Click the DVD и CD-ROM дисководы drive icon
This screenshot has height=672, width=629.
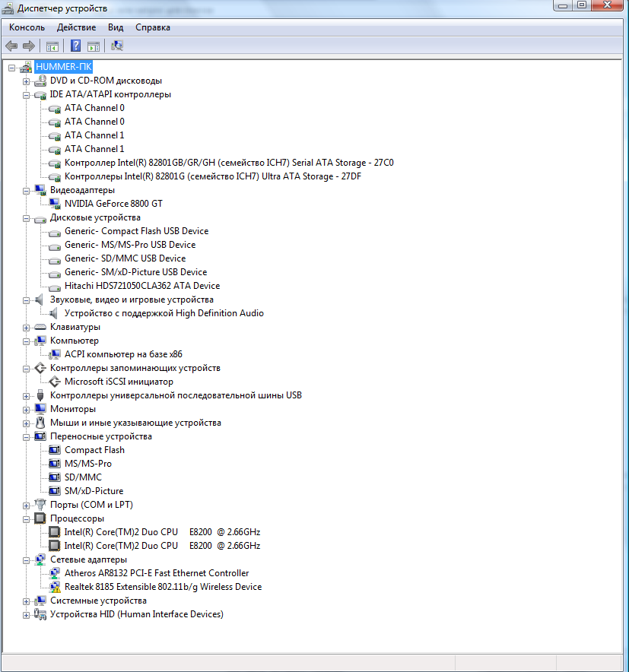point(40,81)
